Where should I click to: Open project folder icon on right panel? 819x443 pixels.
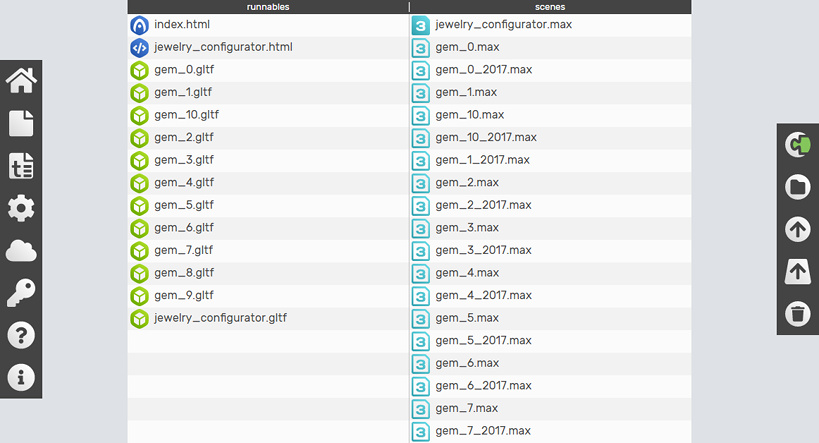point(798,186)
